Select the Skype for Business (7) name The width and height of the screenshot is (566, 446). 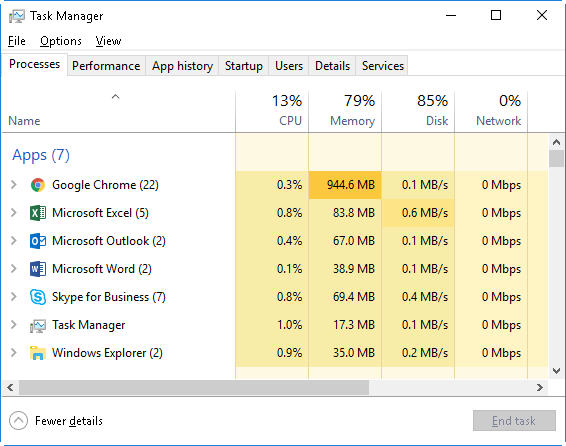point(109,297)
